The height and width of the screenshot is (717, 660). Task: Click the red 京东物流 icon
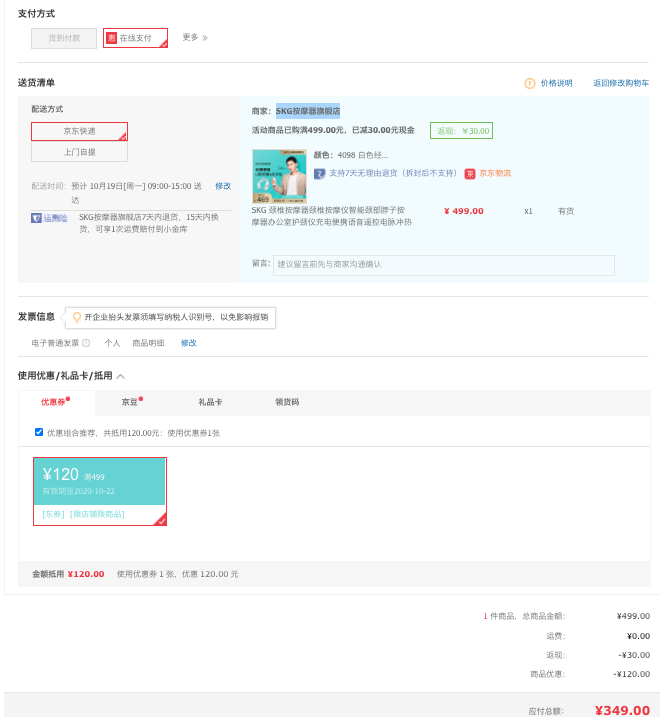tap(470, 174)
